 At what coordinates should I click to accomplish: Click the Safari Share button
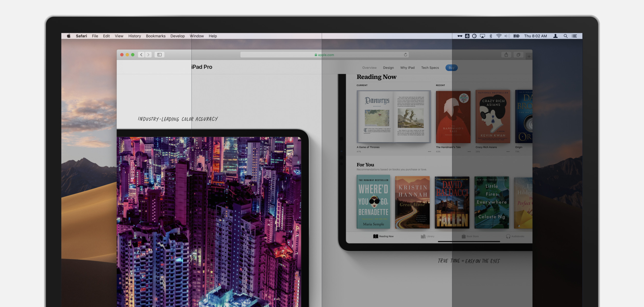click(x=506, y=55)
